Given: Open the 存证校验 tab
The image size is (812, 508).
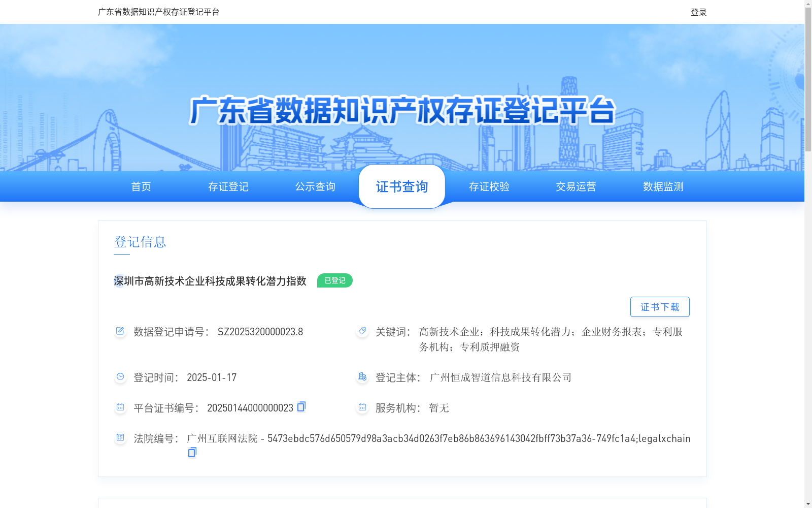Looking at the screenshot, I should 489,186.
